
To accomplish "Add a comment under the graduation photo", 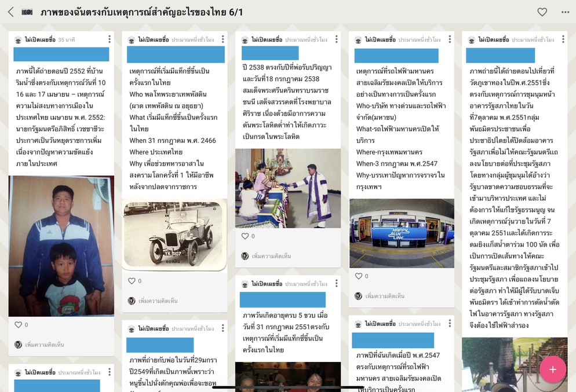I will pyautogui.click(x=271, y=256).
